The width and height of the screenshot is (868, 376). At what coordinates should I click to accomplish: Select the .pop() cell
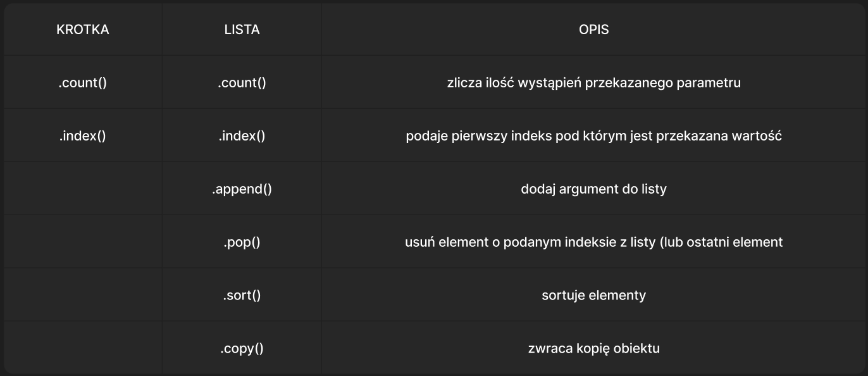pyautogui.click(x=242, y=242)
